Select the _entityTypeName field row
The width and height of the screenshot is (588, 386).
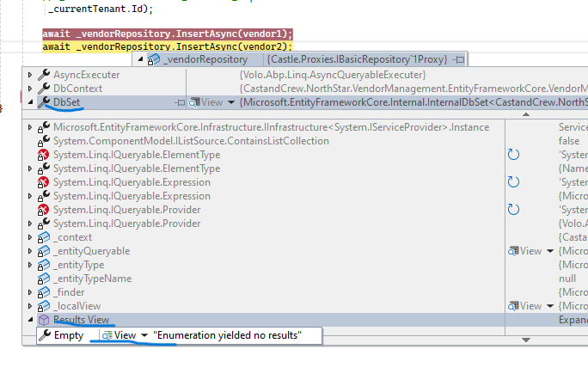(x=92, y=279)
